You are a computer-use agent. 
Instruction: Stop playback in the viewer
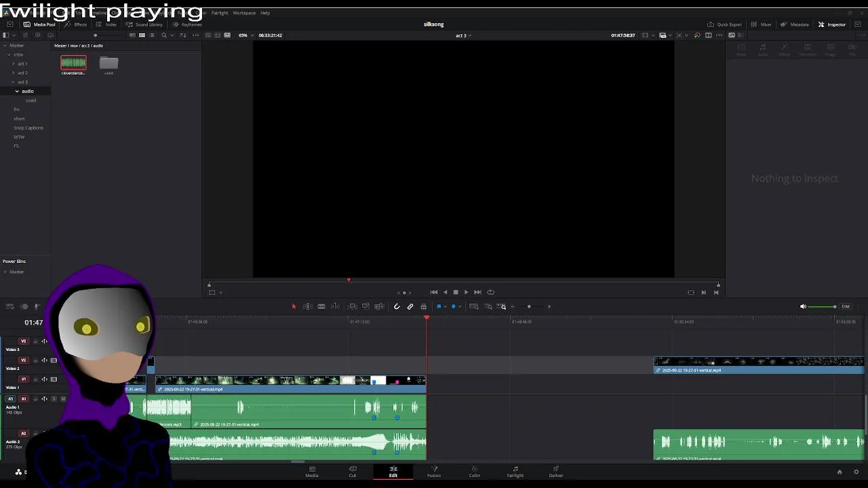click(456, 292)
